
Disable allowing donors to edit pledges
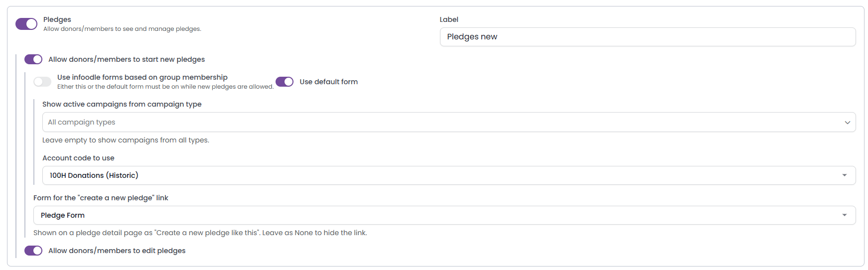(33, 251)
